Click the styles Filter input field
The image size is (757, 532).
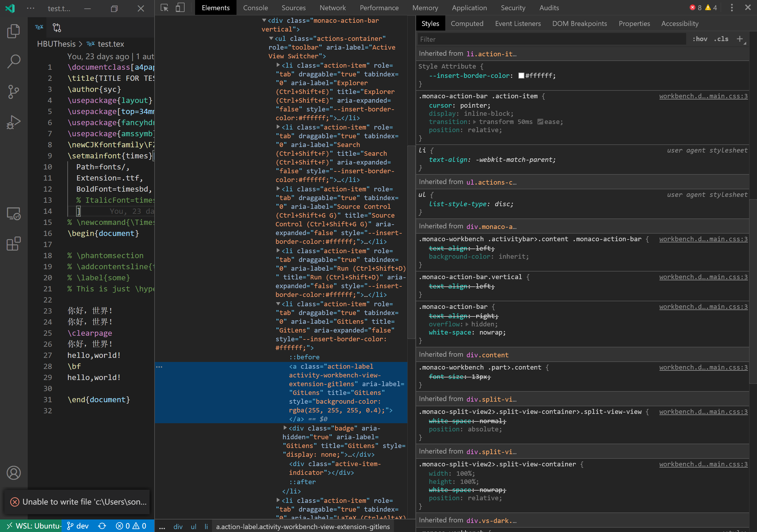coord(551,39)
